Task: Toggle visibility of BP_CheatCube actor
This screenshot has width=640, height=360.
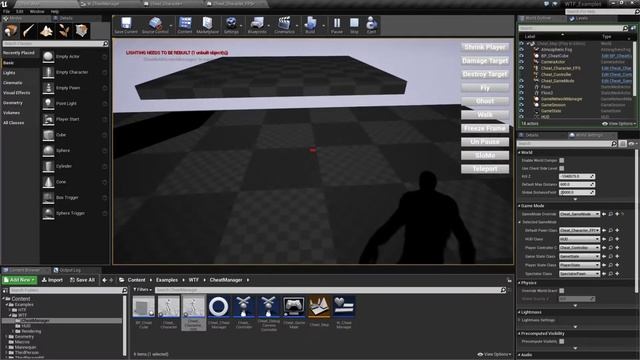Action: click(x=521, y=56)
